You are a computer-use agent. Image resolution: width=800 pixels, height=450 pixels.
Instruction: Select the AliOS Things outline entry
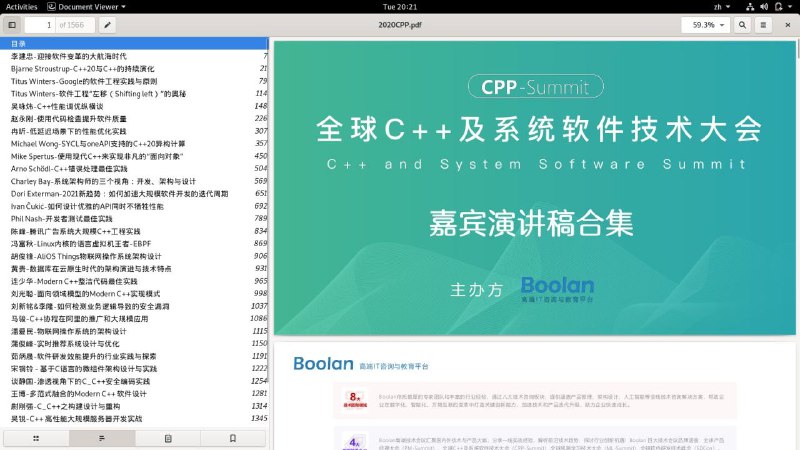pyautogui.click(x=134, y=256)
